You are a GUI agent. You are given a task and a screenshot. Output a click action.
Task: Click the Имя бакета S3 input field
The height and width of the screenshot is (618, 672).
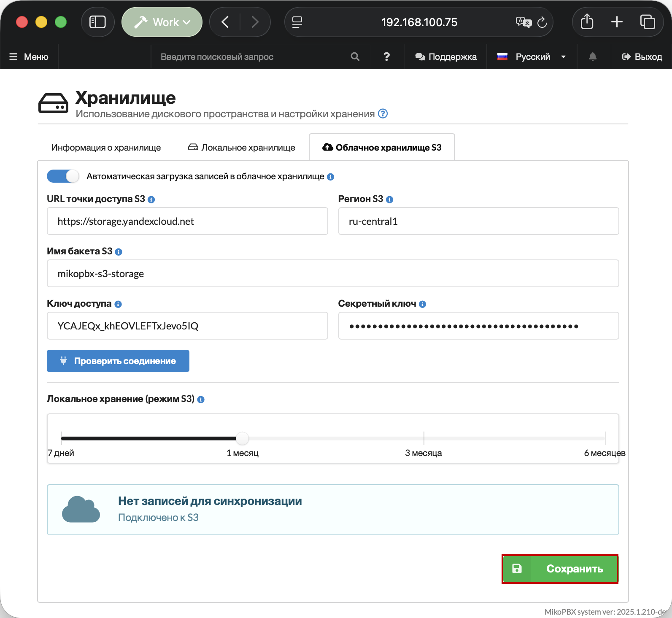click(333, 274)
